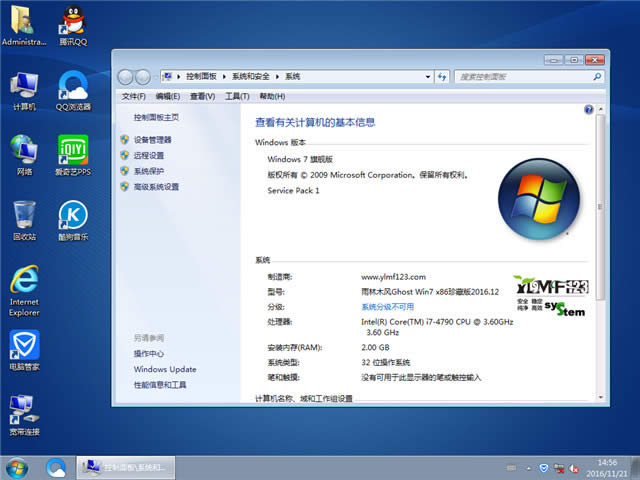
Task: Launch Internet Explorer from the desktop
Action: 24,283
